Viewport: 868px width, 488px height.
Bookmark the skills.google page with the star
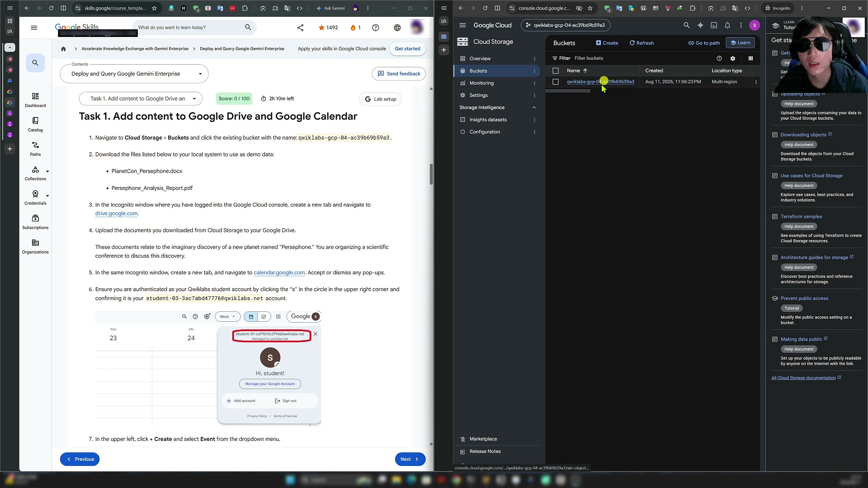154,8
